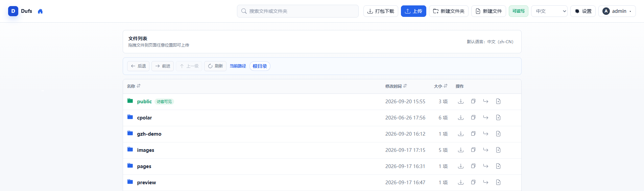
Task: Move the gzh-demo folder
Action: coord(486,134)
